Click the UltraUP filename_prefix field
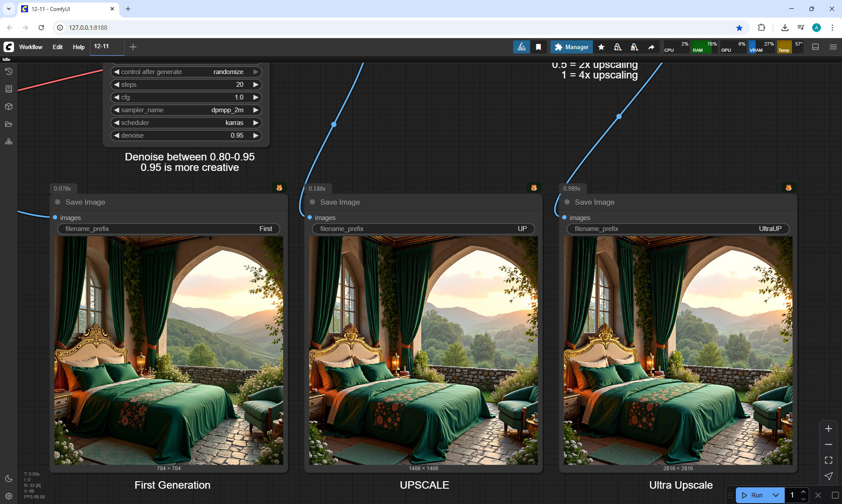 [678, 229]
